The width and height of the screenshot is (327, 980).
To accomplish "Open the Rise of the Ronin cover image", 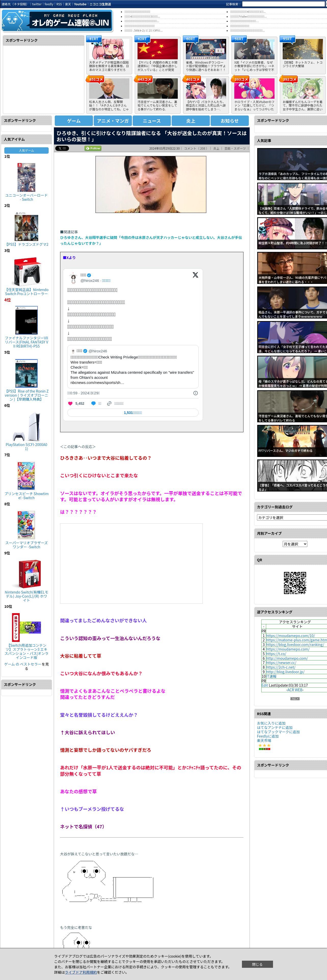I will tap(26, 373).
